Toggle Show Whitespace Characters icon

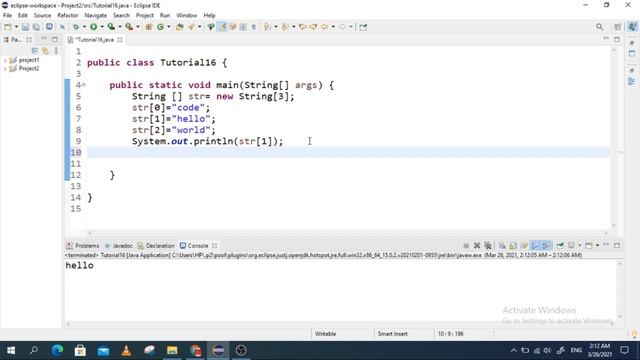[253, 27]
